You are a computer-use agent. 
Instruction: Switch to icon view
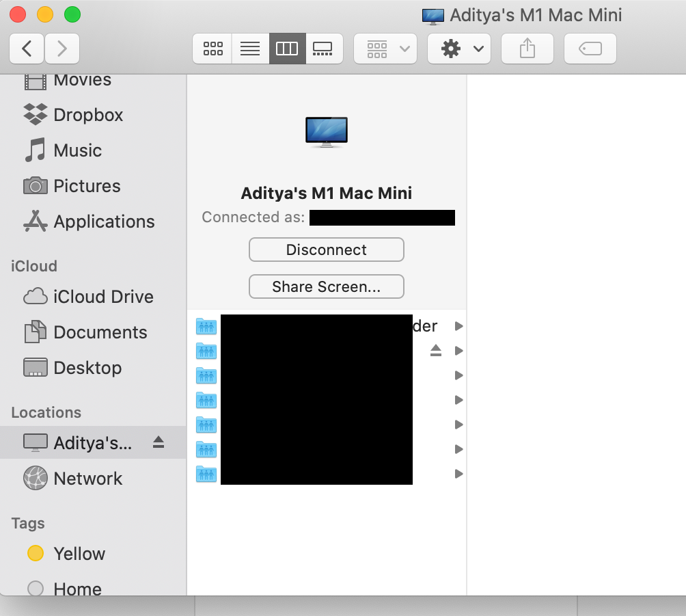212,49
